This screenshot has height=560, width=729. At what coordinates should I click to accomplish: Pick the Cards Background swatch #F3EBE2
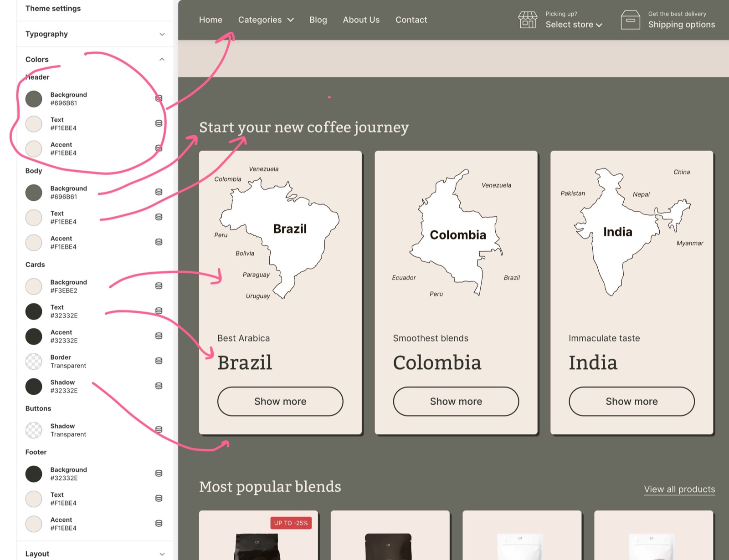34,286
